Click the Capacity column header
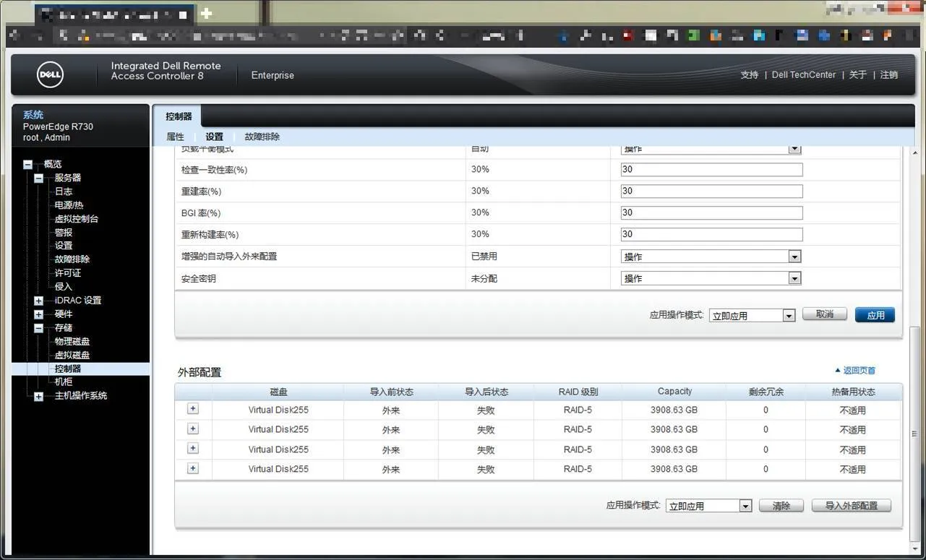Viewport: 926px width, 560px height. 674,392
